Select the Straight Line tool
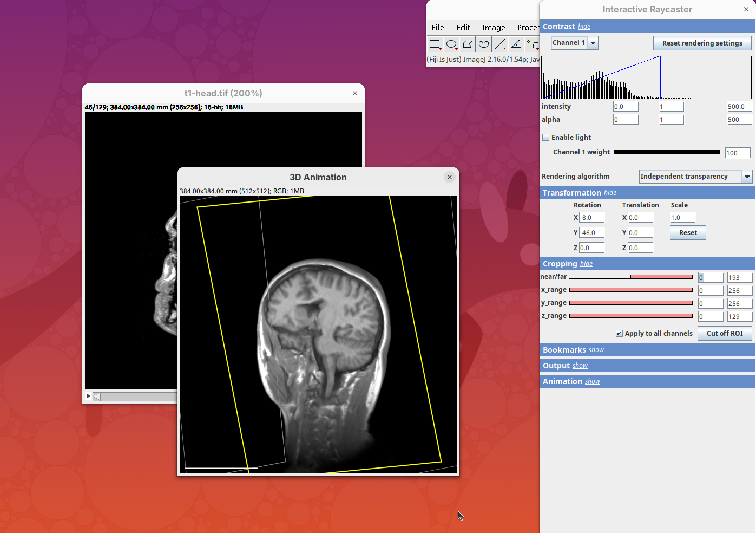Image resolution: width=756 pixels, height=533 pixels. [x=500, y=44]
